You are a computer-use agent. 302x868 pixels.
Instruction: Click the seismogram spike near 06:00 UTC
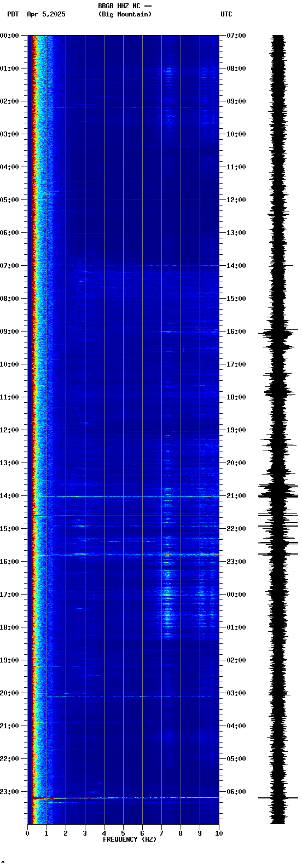pyautogui.click(x=278, y=798)
